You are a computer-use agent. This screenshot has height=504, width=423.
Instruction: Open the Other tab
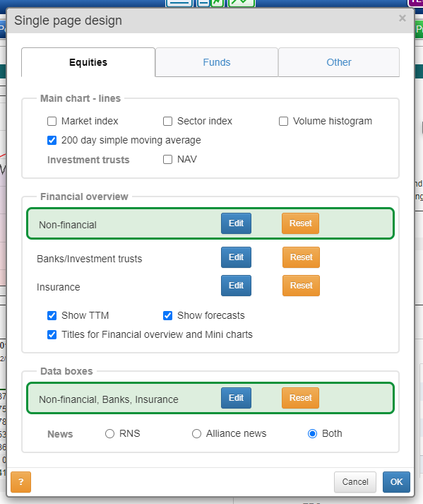[x=339, y=62]
